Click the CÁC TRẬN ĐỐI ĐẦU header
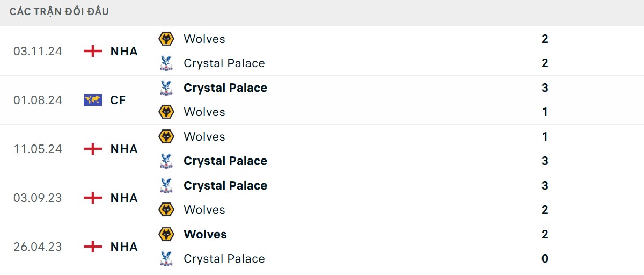Screen dimensions: 644x275 click(59, 11)
